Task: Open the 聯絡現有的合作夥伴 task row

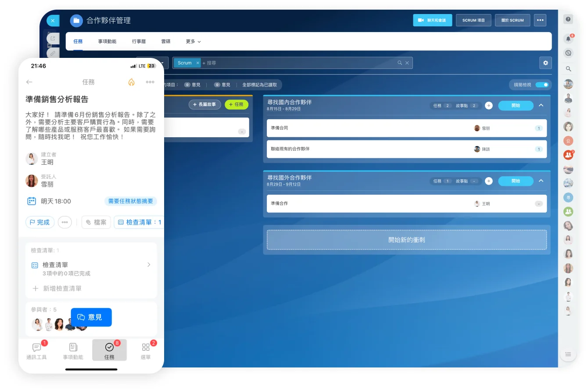Action: tap(407, 149)
